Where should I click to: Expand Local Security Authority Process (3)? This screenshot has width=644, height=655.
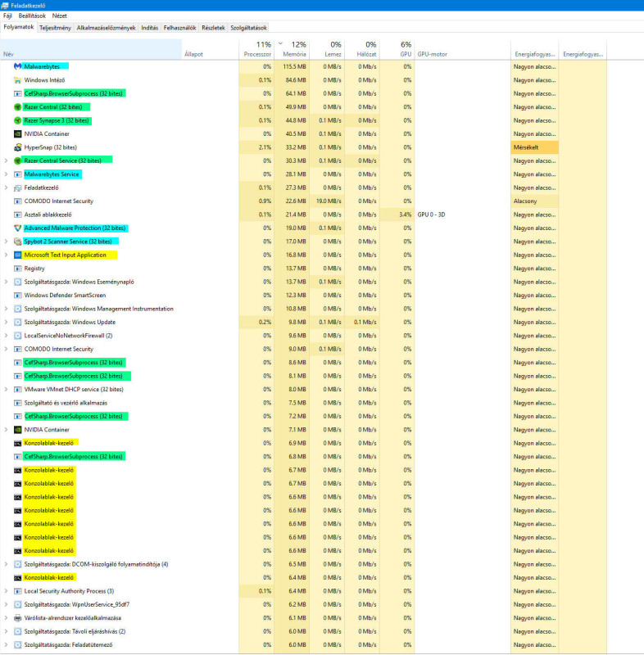[6, 591]
